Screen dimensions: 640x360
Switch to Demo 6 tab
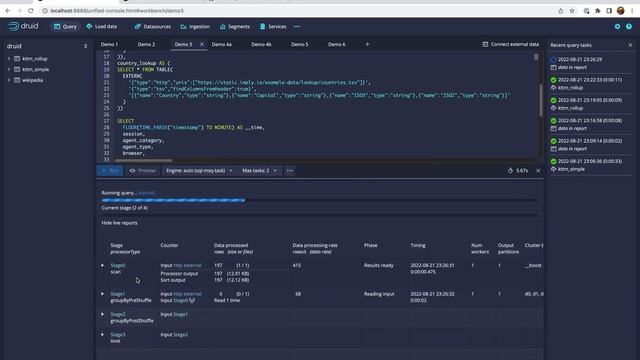(x=336, y=44)
